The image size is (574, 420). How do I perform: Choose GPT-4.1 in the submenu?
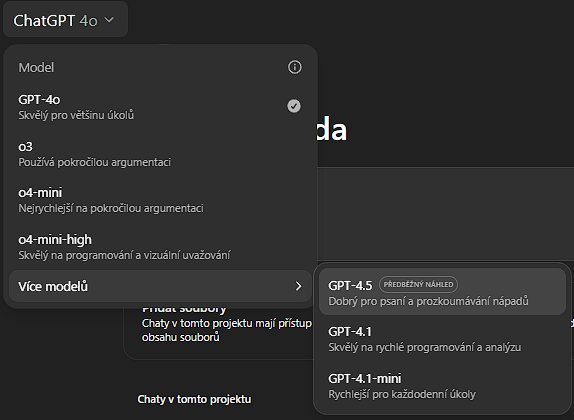click(x=443, y=339)
